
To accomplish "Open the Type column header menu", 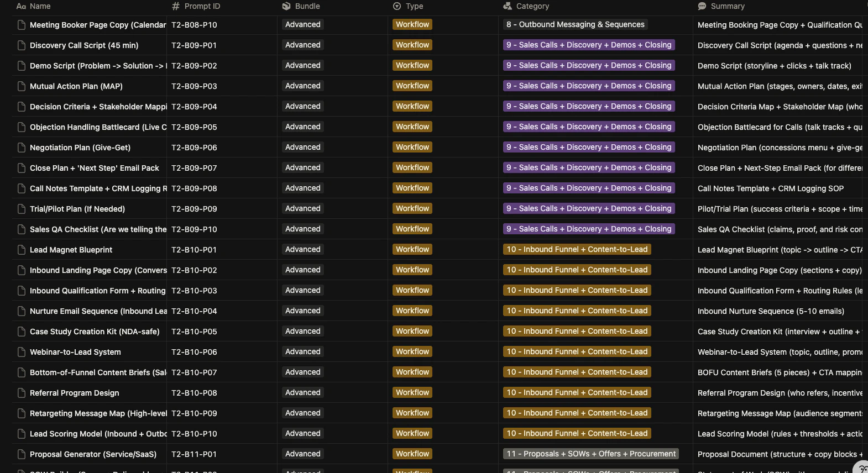I will point(408,6).
